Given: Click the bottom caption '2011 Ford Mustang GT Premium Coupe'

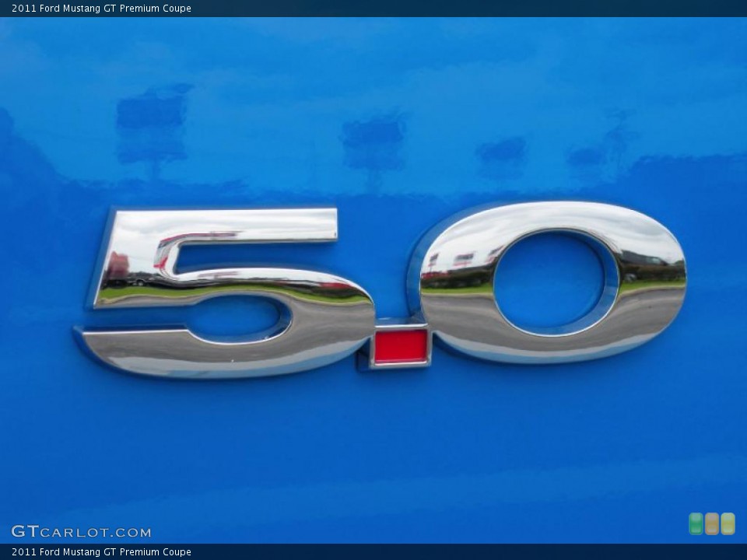Looking at the screenshot, I should point(101,552).
